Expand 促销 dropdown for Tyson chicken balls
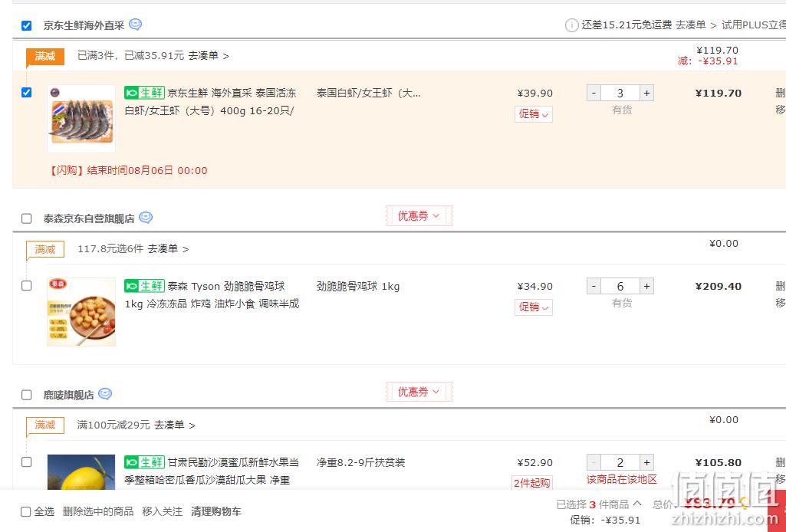Viewport: 786px width, 532px height. (534, 307)
